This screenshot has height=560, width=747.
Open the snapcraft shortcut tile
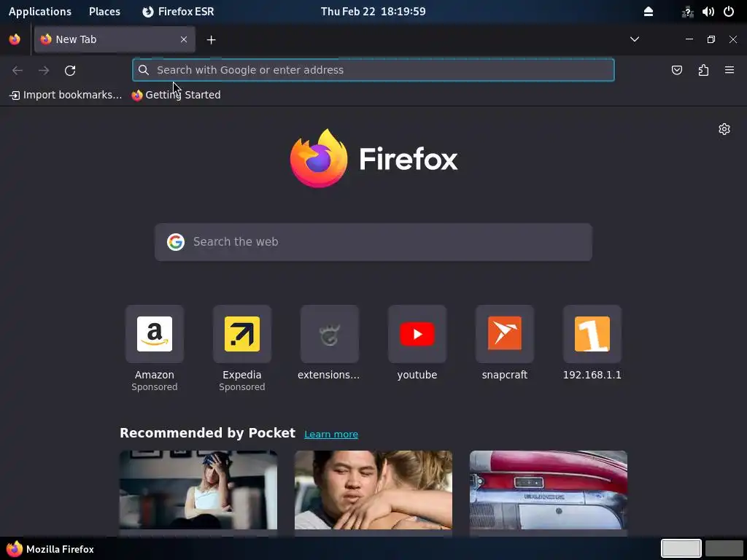(x=505, y=343)
